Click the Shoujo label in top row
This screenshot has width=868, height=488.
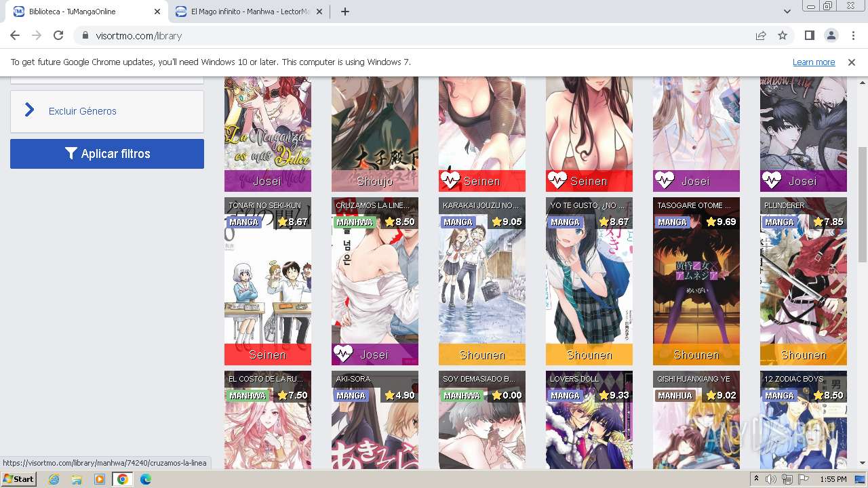pyautogui.click(x=375, y=181)
